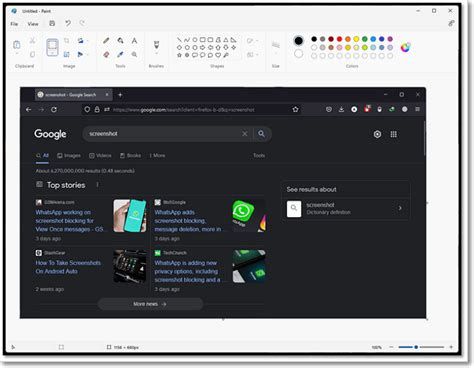Image resolution: width=474 pixels, height=368 pixels.
Task: Click the Videos tab in pasted Google page
Action: [x=100, y=155]
